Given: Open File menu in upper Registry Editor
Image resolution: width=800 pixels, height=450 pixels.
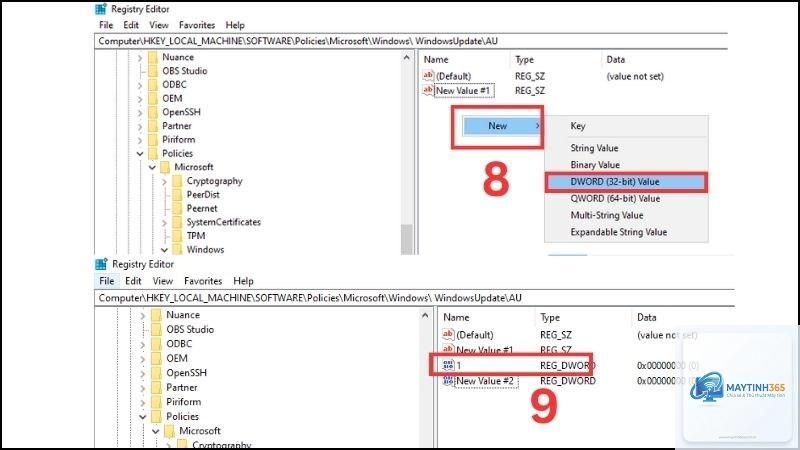Looking at the screenshot, I should [106, 25].
